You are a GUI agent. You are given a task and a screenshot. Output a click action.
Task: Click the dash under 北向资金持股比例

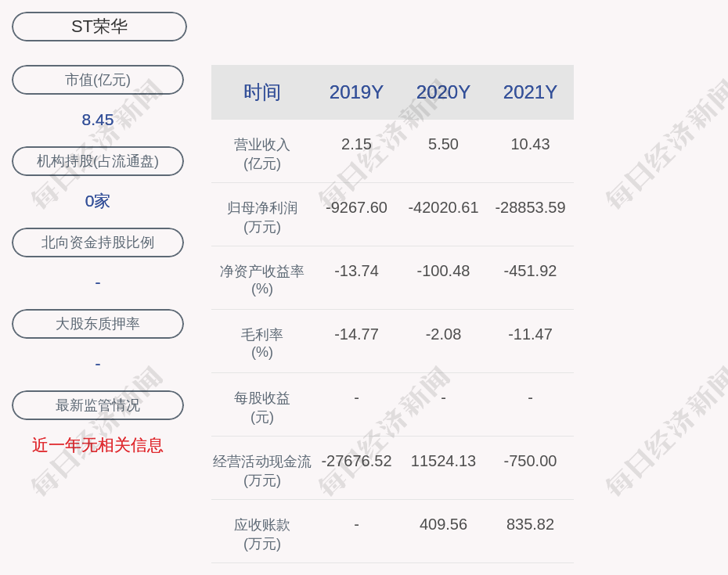98,282
